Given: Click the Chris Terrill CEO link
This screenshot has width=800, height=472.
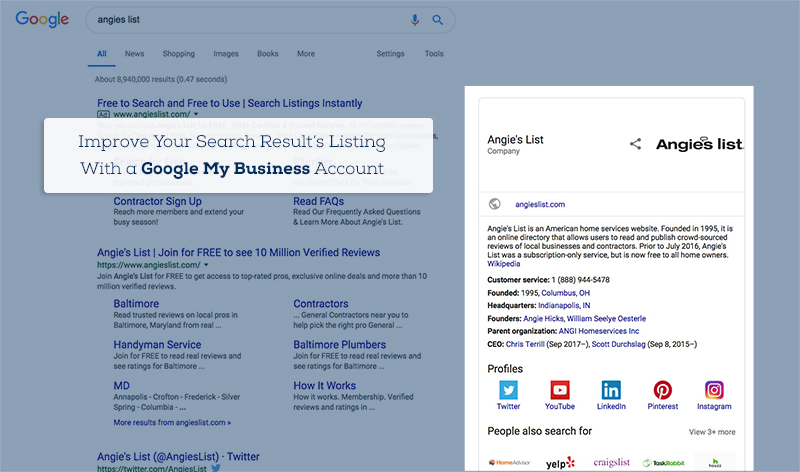Looking at the screenshot, I should [525, 344].
